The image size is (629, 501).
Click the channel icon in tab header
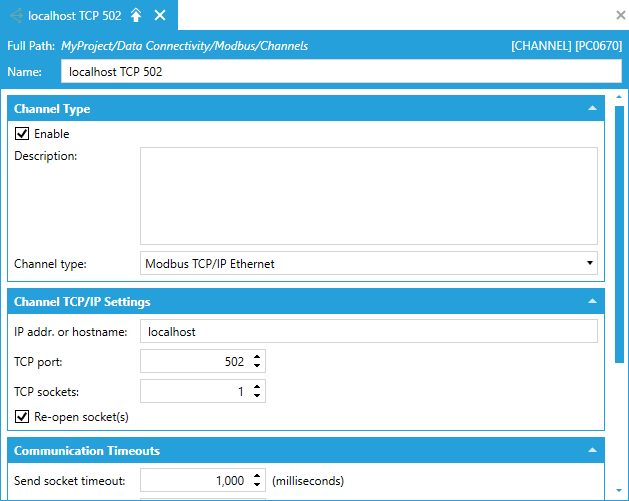click(16, 16)
